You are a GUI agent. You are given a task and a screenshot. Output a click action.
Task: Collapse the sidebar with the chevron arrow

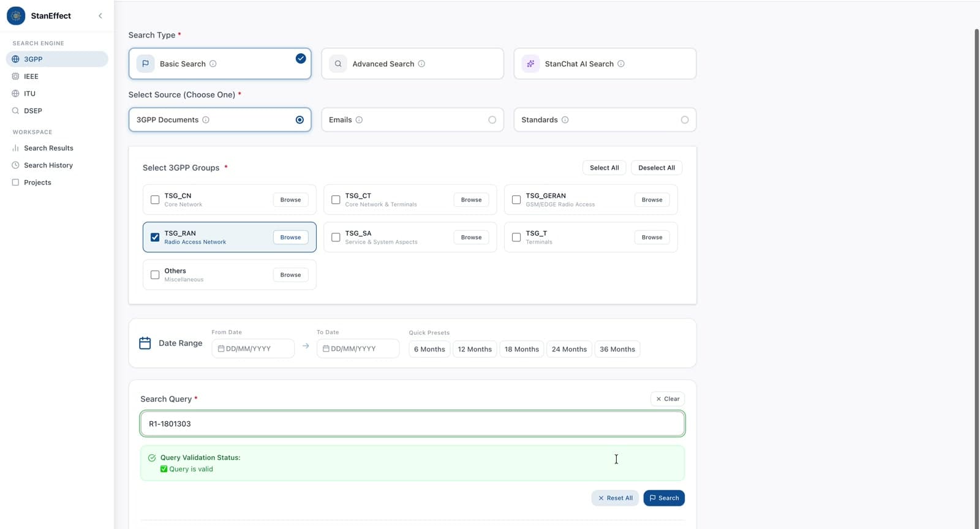pyautogui.click(x=100, y=16)
